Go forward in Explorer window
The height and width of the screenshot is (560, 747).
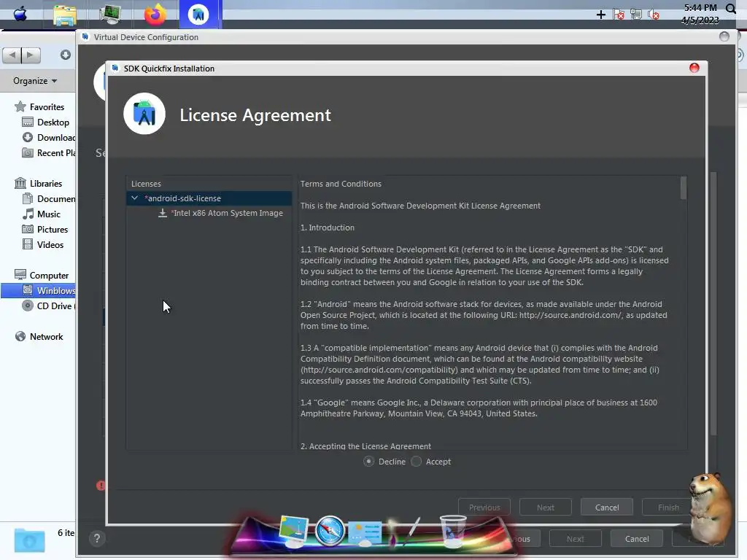click(x=31, y=55)
